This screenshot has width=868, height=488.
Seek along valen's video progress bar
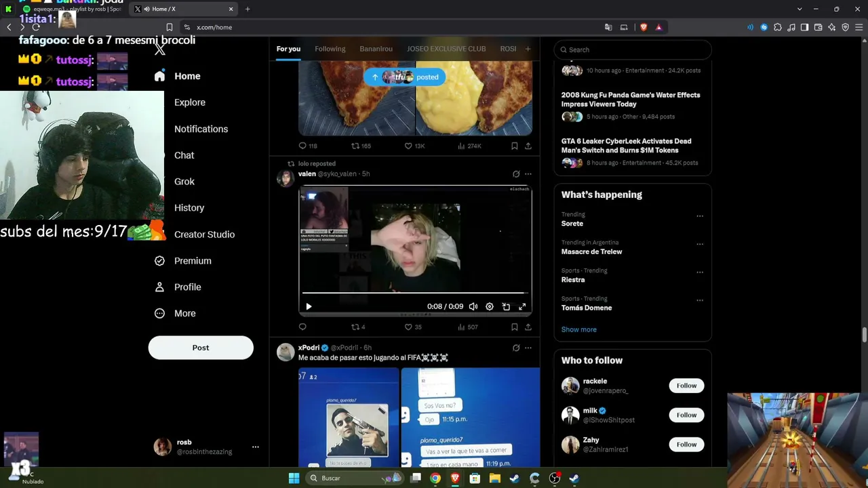[415, 293]
